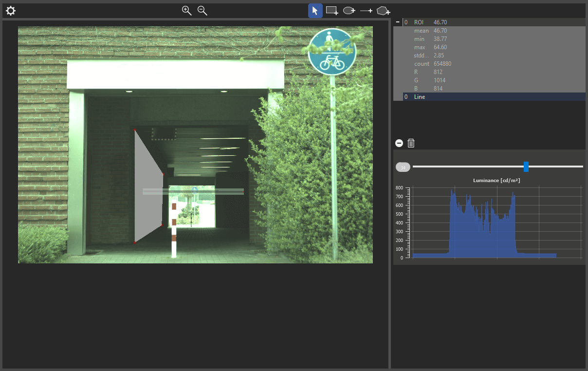Choose the line ROI tool
The height and width of the screenshot is (371, 588).
pos(367,11)
